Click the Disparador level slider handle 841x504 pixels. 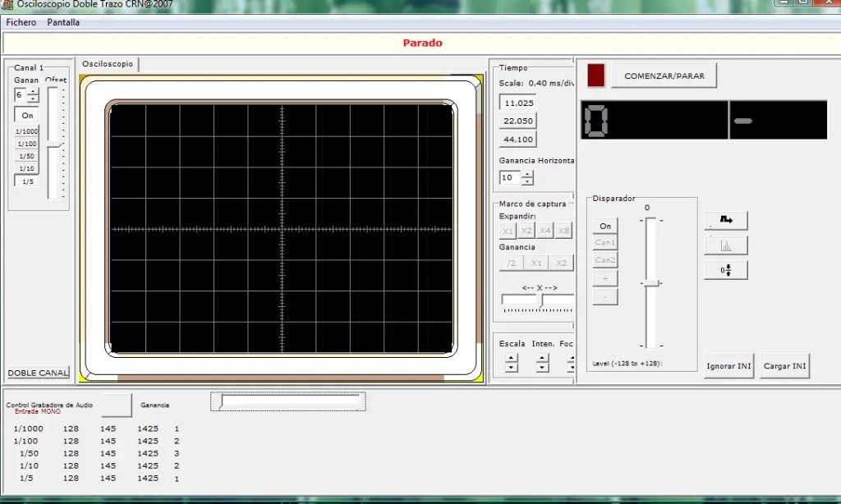point(650,283)
